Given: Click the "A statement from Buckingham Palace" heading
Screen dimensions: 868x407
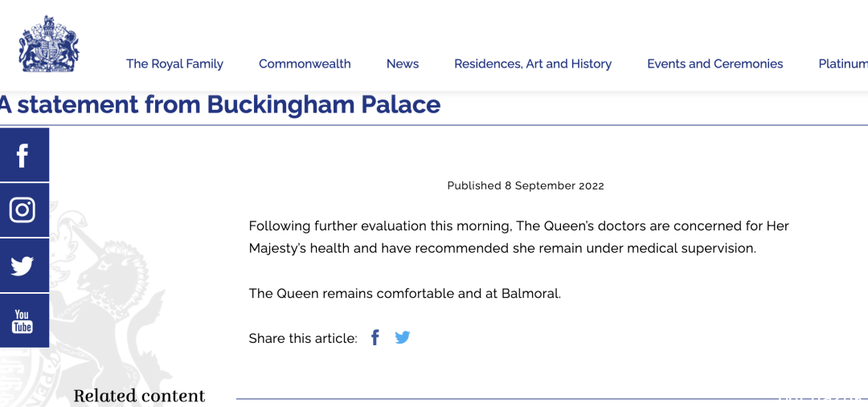Looking at the screenshot, I should tap(219, 104).
